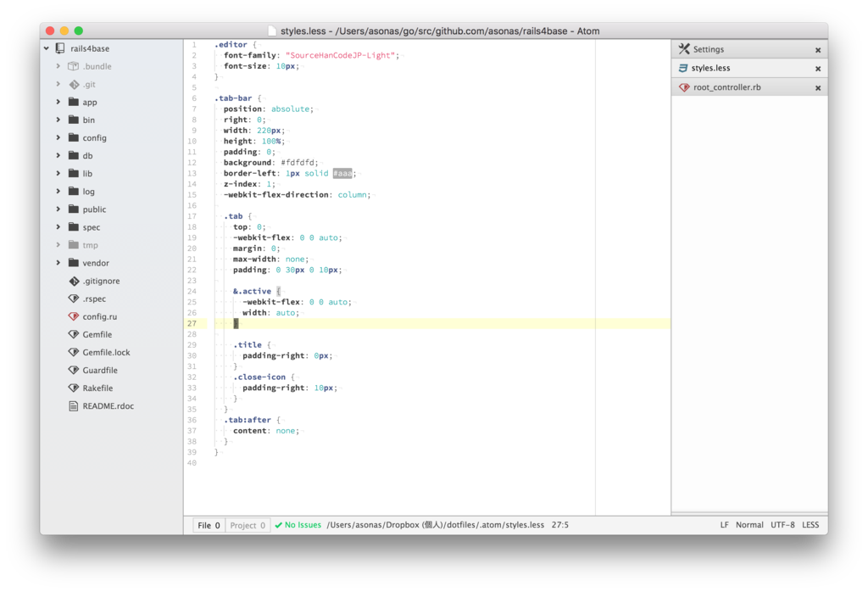Switch to the root_controller.rb tab

749,87
